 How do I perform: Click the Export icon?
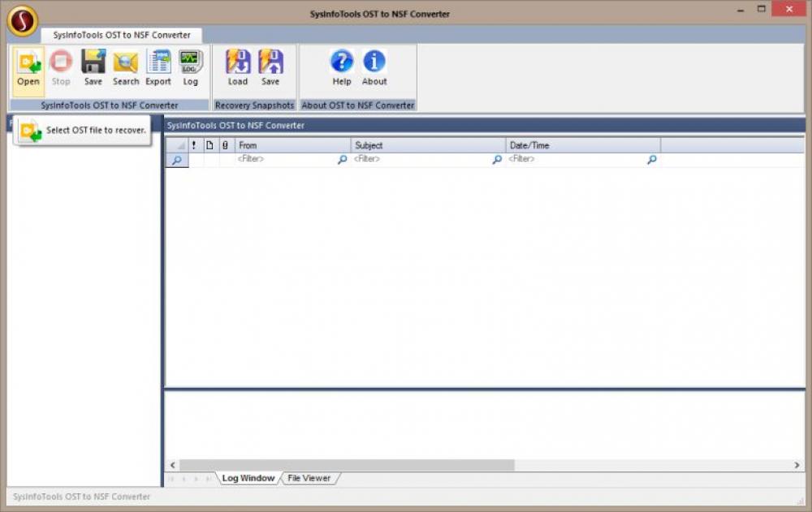tap(158, 68)
